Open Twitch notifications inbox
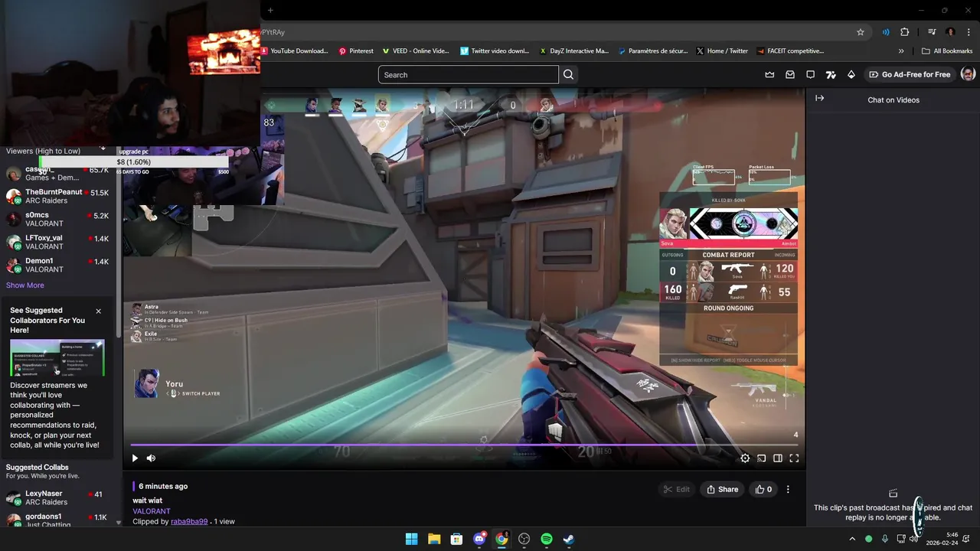 [x=790, y=74]
